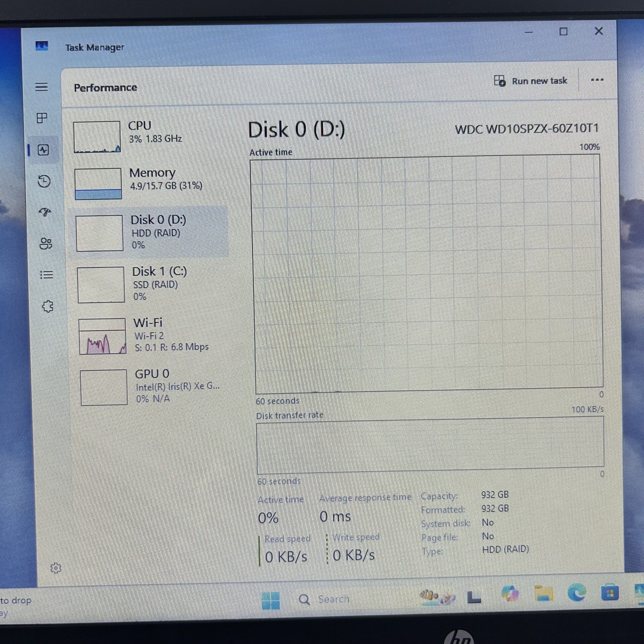Open File Explorer from the taskbar
Screen dimensions: 644x644
(543, 593)
